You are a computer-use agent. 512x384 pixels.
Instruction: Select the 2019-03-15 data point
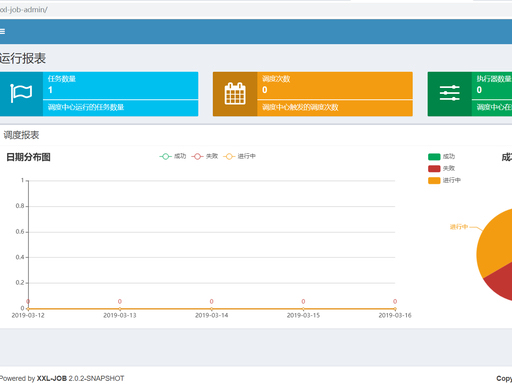tap(303, 309)
